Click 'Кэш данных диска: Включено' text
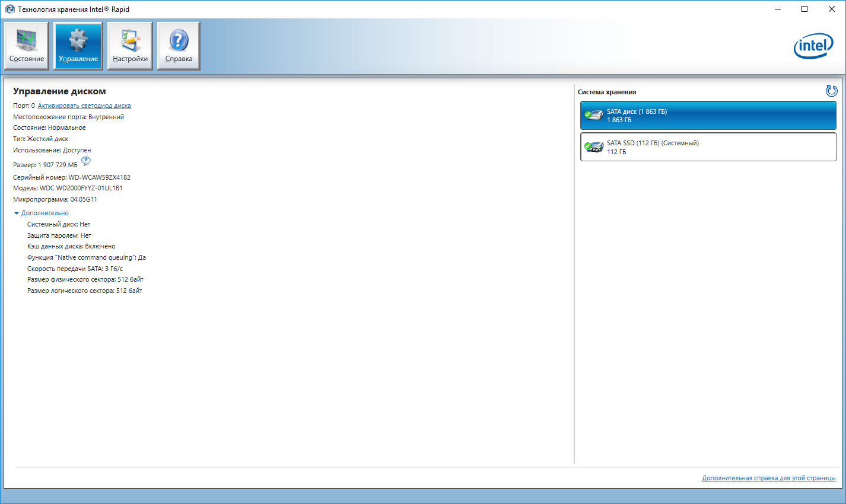The width and height of the screenshot is (846, 504). tap(71, 246)
